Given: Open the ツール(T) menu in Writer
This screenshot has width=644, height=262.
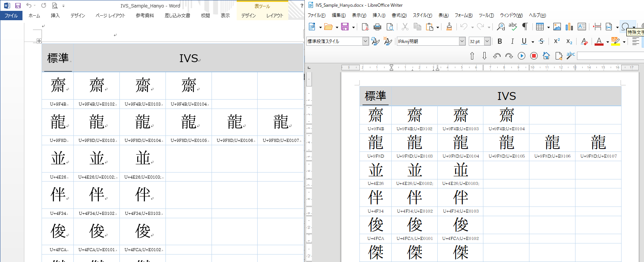Looking at the screenshot, I should pos(486,15).
